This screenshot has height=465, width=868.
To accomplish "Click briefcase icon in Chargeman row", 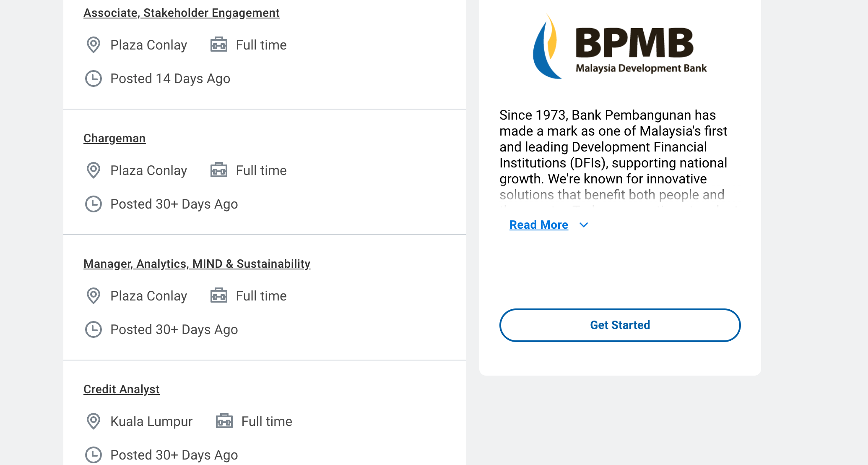I will point(219,170).
